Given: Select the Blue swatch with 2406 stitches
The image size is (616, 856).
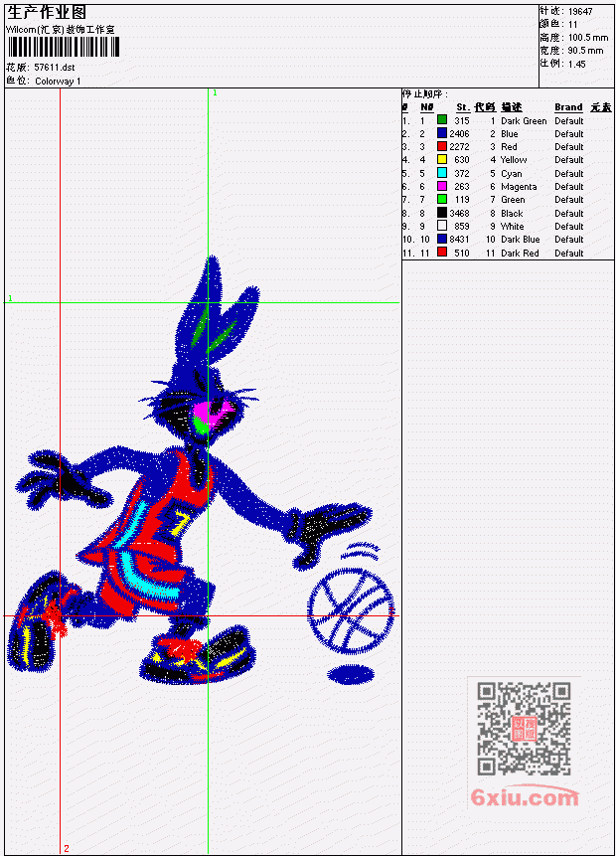Looking at the screenshot, I should point(442,133).
